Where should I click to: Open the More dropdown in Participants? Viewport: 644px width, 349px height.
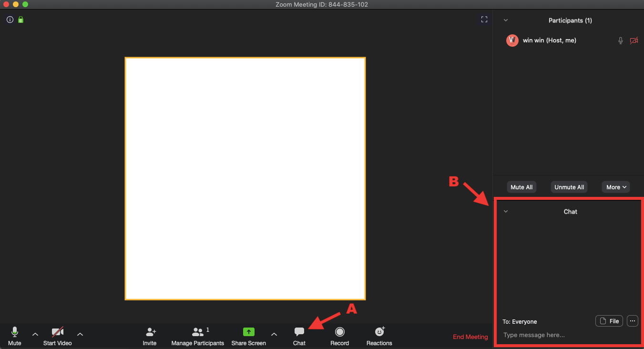[616, 187]
